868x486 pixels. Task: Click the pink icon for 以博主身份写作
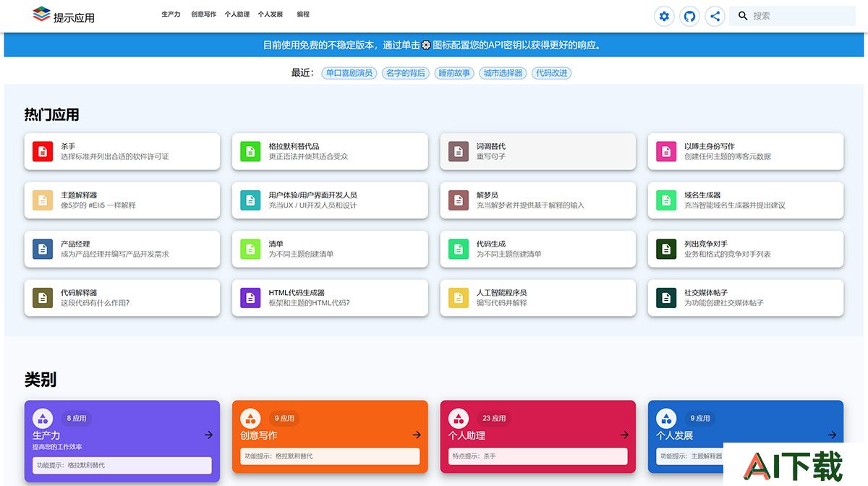tap(666, 151)
